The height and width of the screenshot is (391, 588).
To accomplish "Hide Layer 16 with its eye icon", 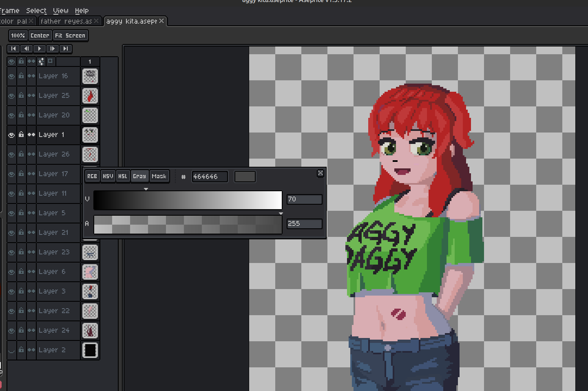I will 11,76.
